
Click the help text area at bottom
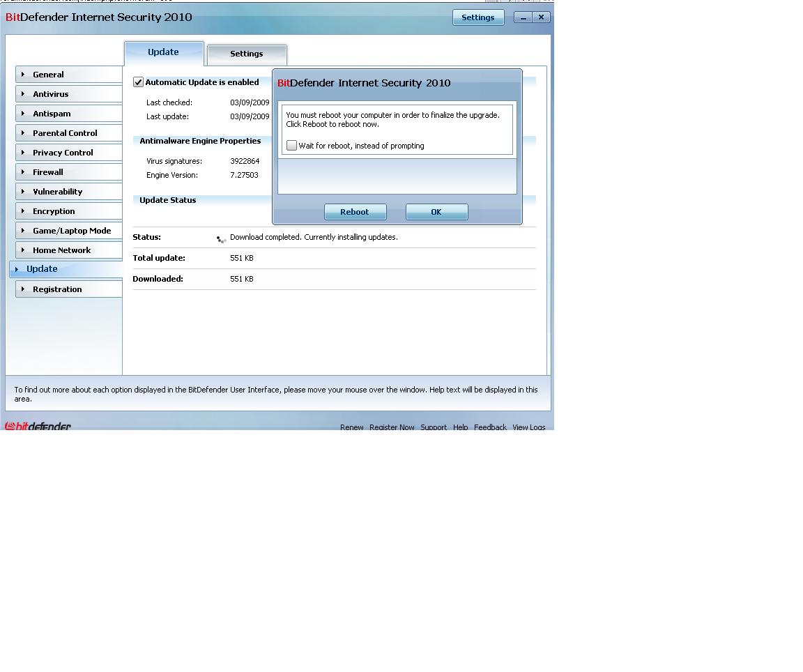tap(276, 394)
